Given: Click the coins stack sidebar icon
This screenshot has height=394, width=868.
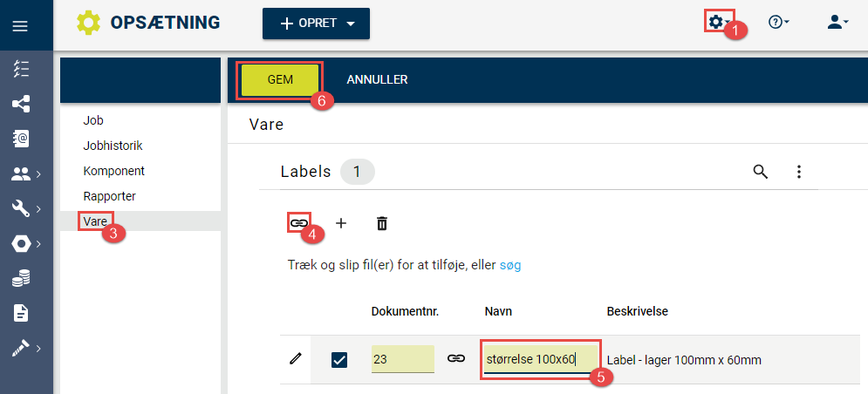Looking at the screenshot, I should pos(20,278).
